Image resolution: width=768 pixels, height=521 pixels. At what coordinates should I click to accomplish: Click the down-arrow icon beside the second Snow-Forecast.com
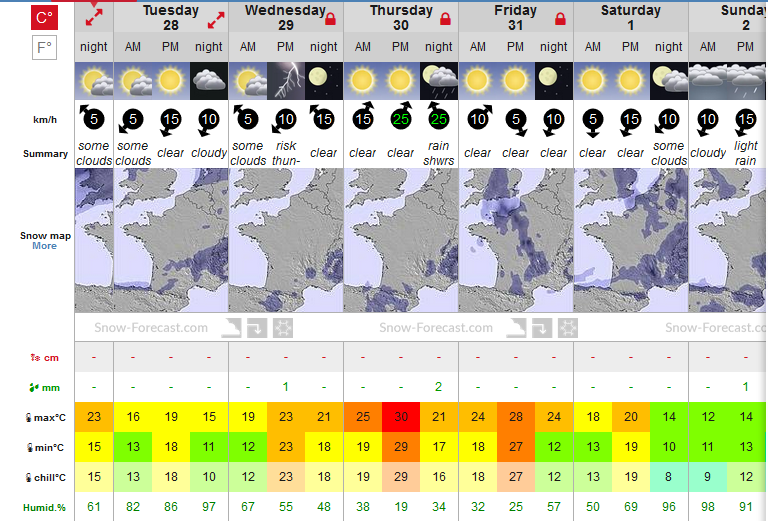pos(542,328)
